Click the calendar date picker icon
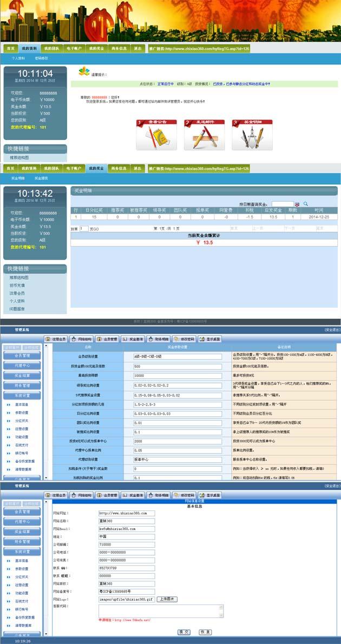This screenshot has height=644, width=341. click(x=297, y=204)
